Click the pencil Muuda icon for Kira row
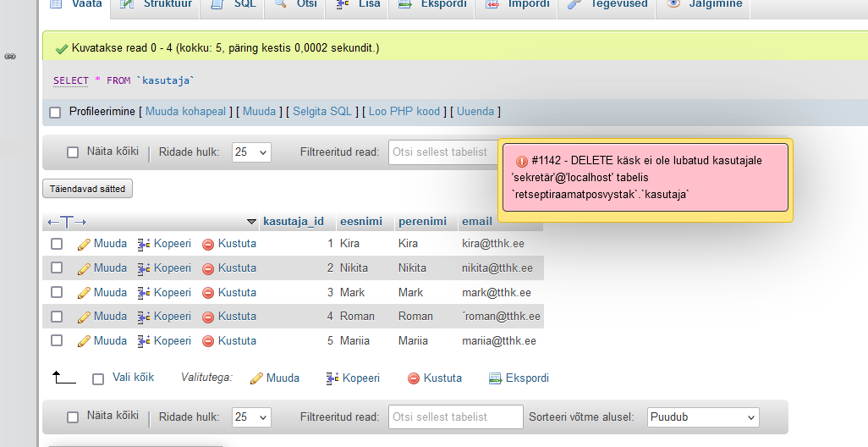 click(x=84, y=244)
